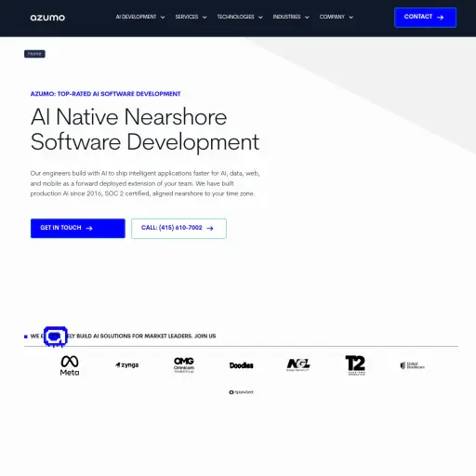Click the Meta logo
The height and width of the screenshot is (476, 476).
[70, 365]
